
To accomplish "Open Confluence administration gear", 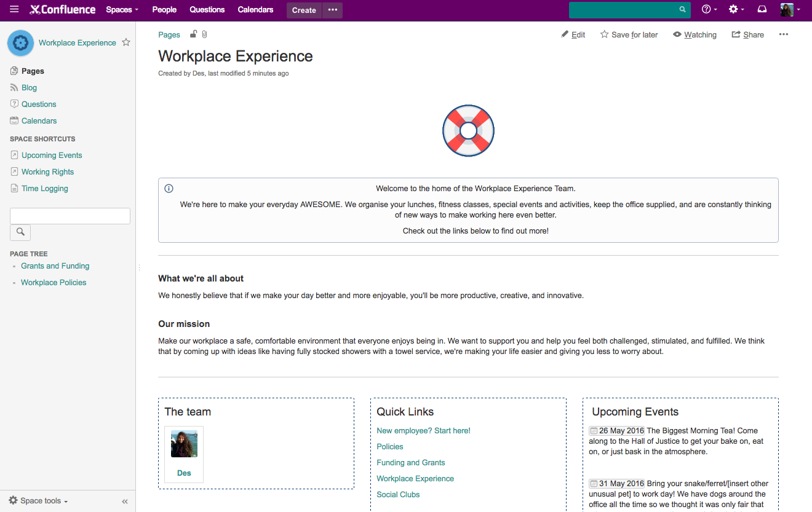I will (734, 9).
